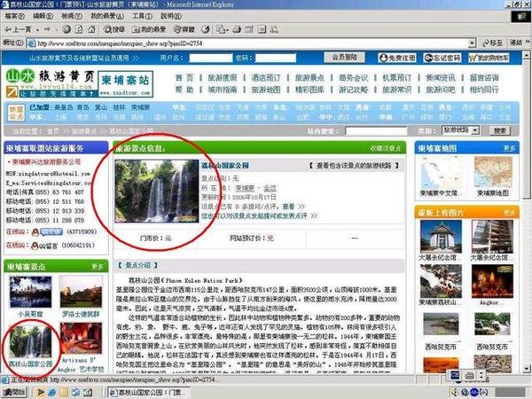Open the 小吴哥窟 attraction thumbnail

coord(30,292)
